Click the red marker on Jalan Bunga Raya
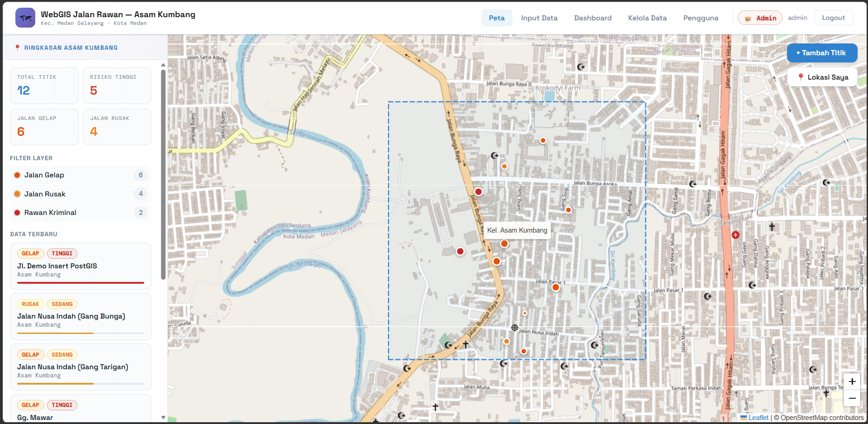Screen dimensions: 868x424 coord(478,191)
